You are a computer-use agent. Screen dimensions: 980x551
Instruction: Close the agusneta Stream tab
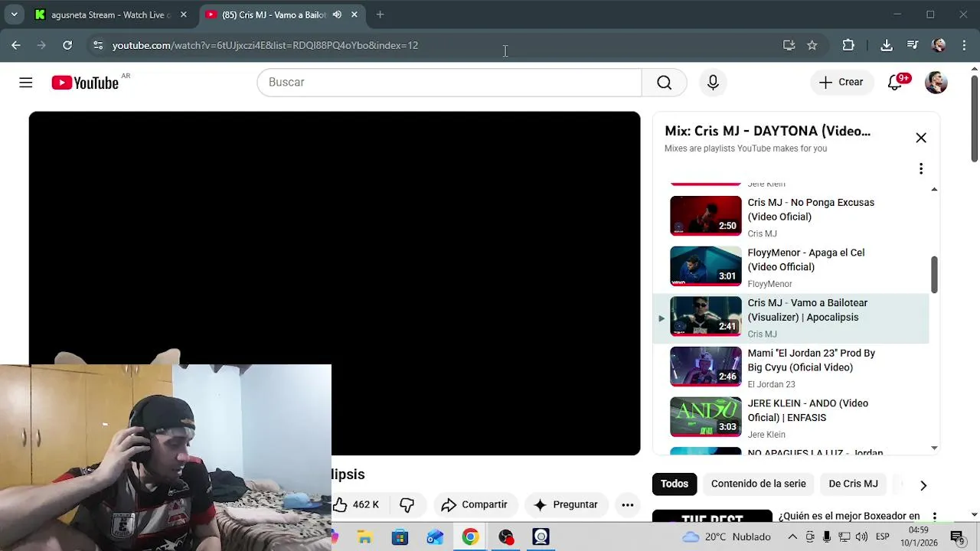(184, 15)
